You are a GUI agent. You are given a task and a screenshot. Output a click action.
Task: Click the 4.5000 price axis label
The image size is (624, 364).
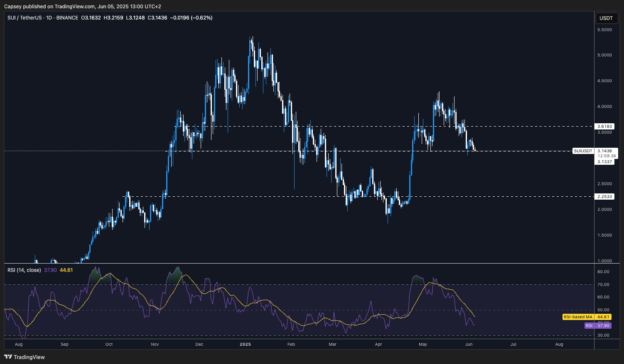click(x=604, y=81)
